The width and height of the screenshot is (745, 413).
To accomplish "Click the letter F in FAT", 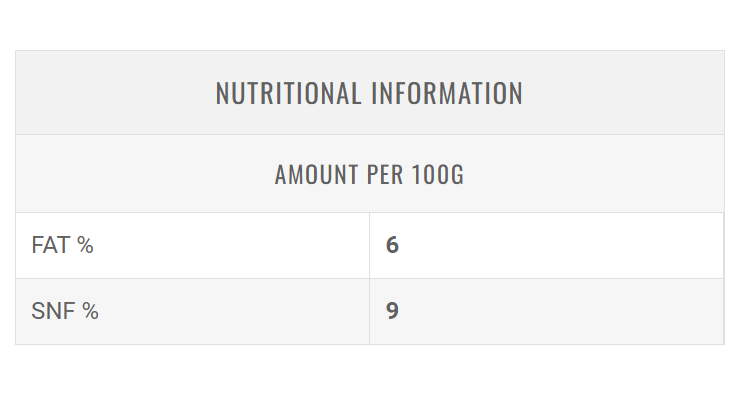I will tap(38, 245).
